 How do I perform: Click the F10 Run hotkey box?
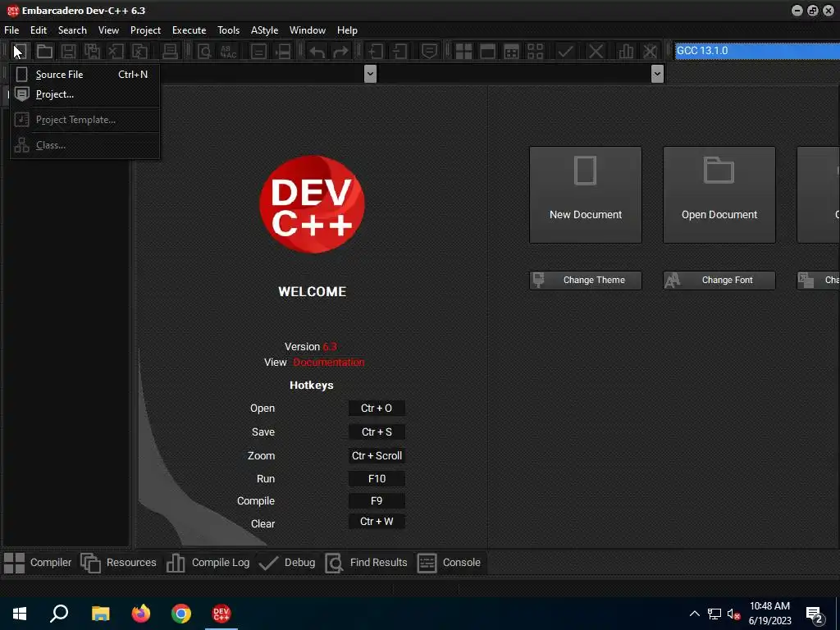(x=377, y=479)
